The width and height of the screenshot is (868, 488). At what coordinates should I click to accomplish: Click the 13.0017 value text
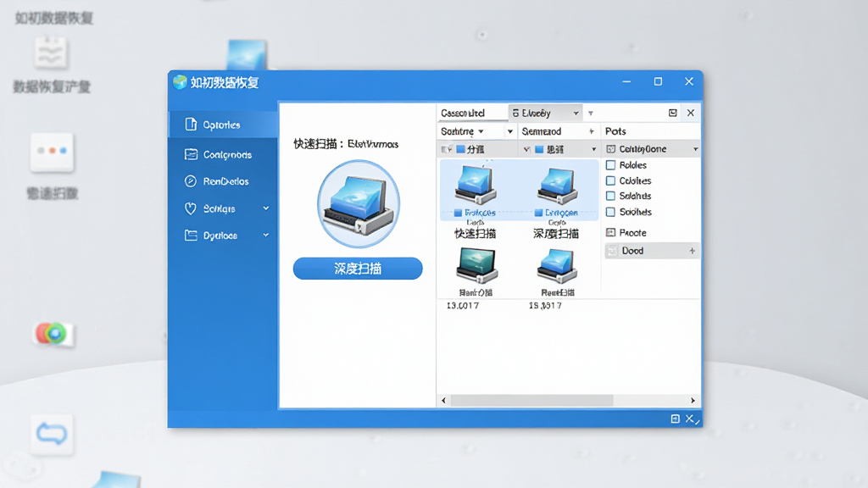(462, 305)
